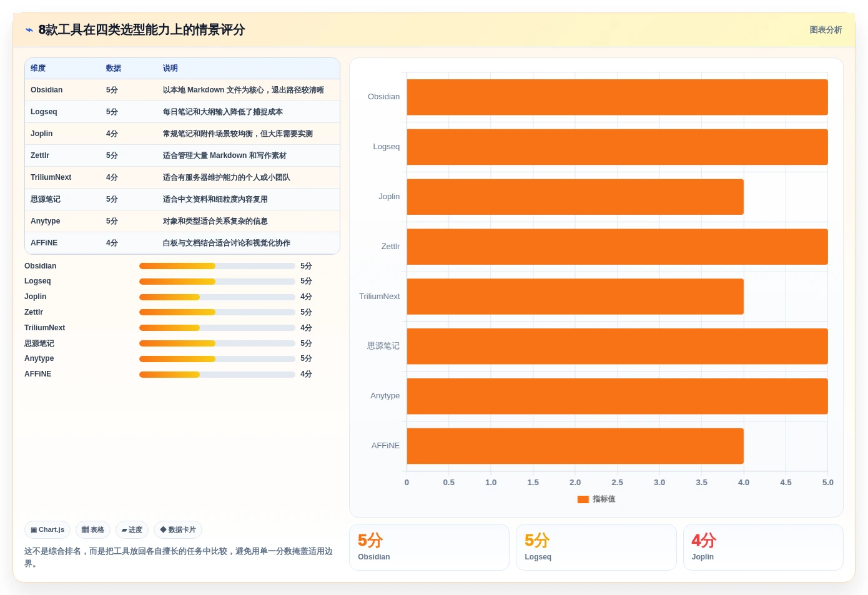868x595 pixels.
Task: Click the 指标值 legend label
Action: pyautogui.click(x=604, y=499)
